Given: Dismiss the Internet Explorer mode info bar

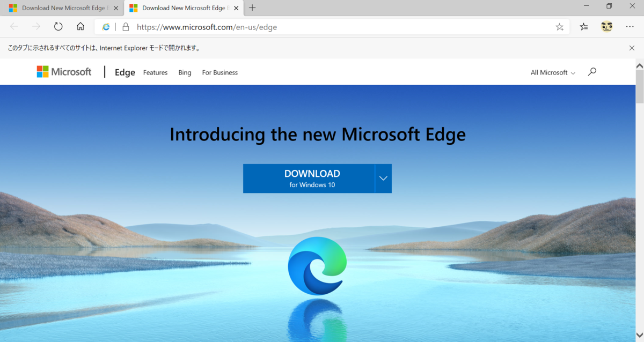Looking at the screenshot, I should point(632,48).
